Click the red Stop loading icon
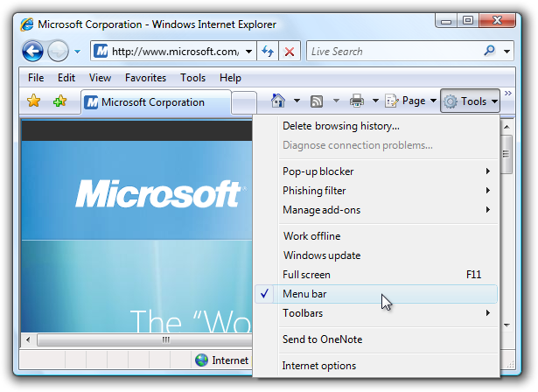This screenshot has width=538, height=392. point(290,52)
